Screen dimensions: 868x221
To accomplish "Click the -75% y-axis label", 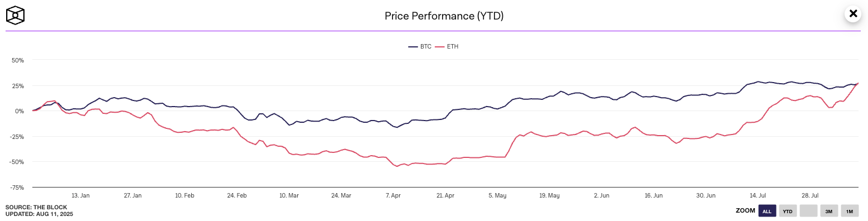I will (x=17, y=187).
